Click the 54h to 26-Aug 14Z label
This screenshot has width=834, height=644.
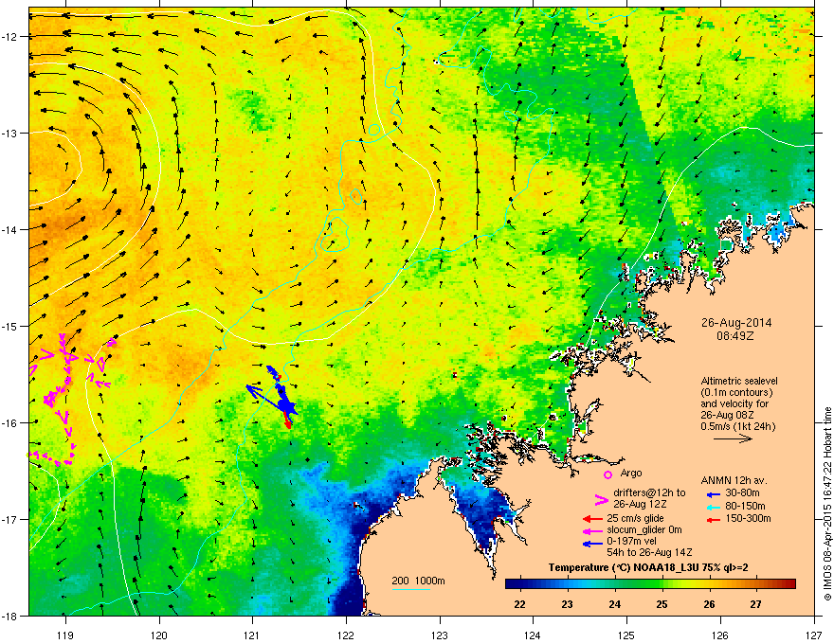tap(649, 552)
